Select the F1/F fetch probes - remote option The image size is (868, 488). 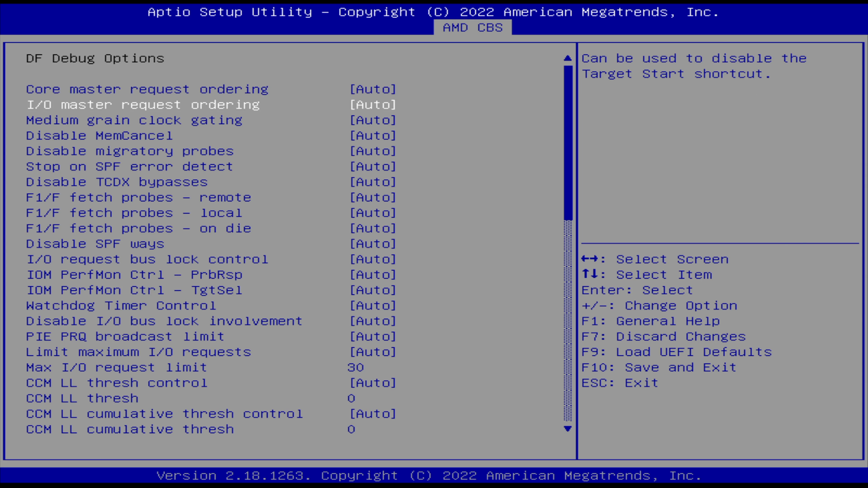pos(139,198)
